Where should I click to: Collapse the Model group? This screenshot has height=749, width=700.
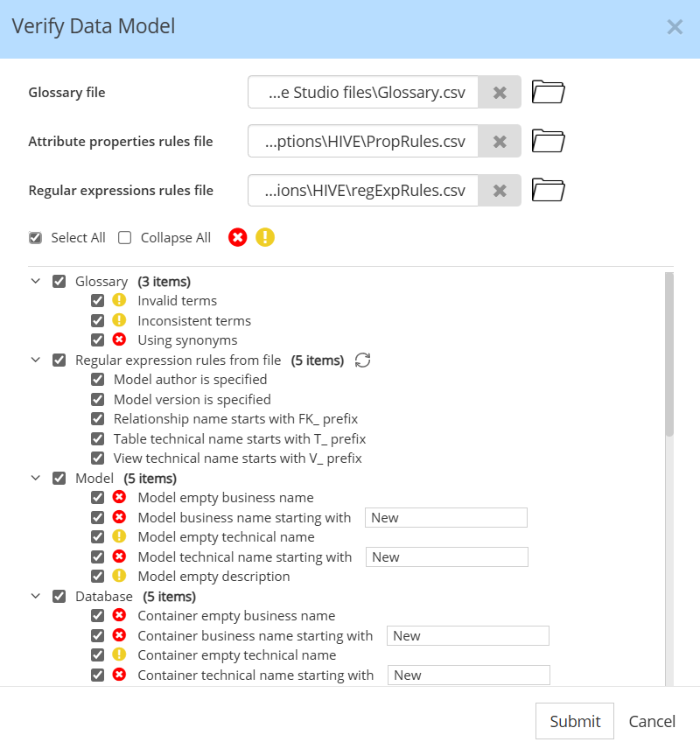(36, 478)
